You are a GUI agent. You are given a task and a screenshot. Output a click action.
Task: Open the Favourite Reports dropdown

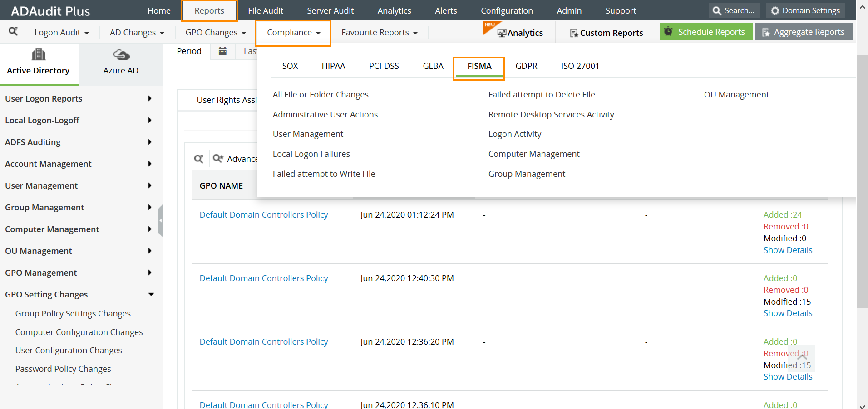(379, 32)
